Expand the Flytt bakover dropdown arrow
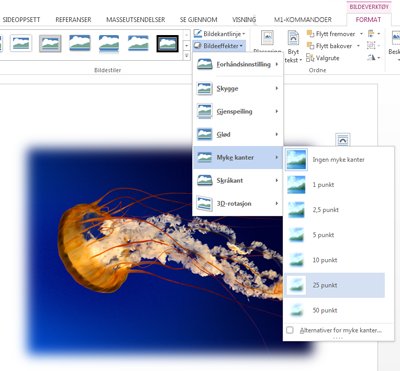Screen dimensions: 400x371 coord(358,46)
